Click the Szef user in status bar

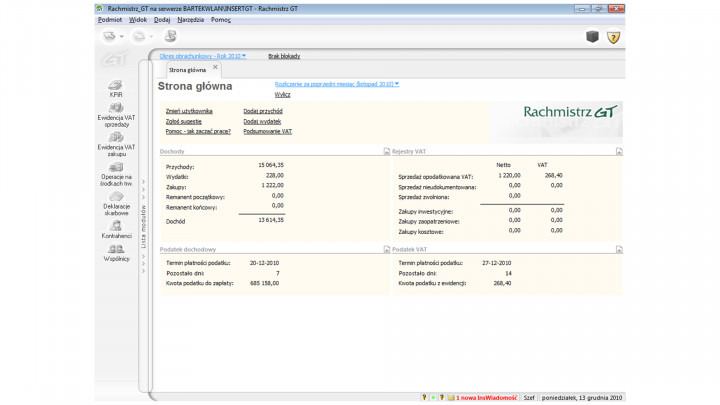(529, 398)
